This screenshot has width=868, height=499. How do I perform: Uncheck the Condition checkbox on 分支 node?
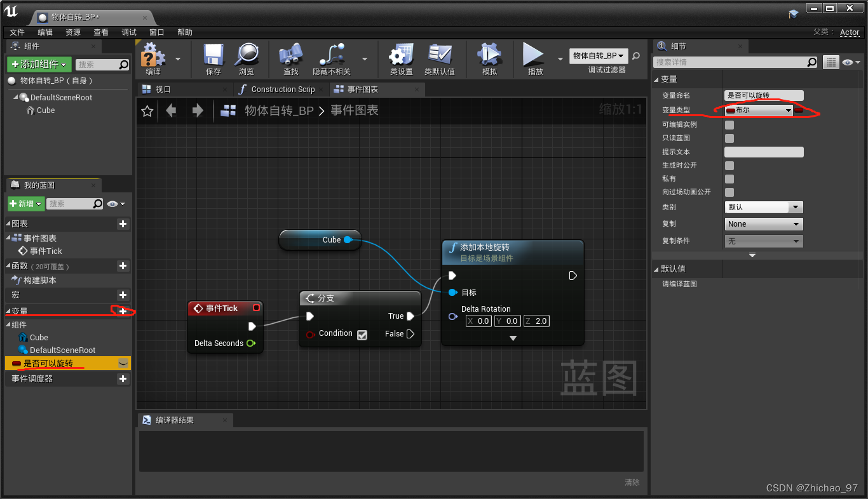coord(362,335)
